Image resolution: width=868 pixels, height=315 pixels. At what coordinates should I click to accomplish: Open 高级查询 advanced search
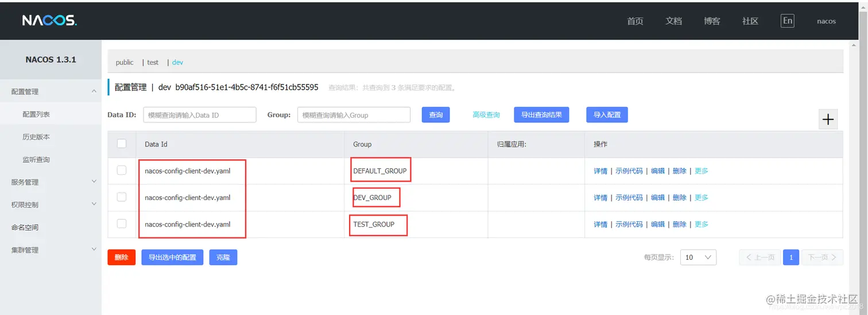[486, 115]
